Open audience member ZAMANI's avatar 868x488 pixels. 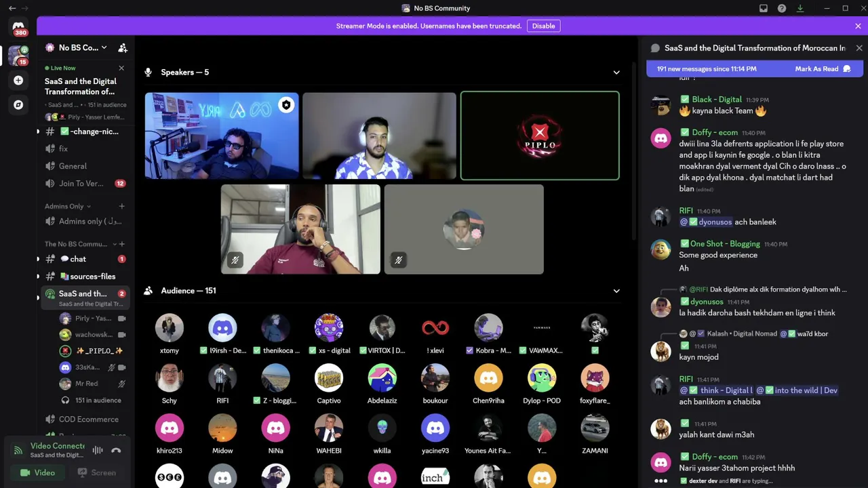pos(595,428)
